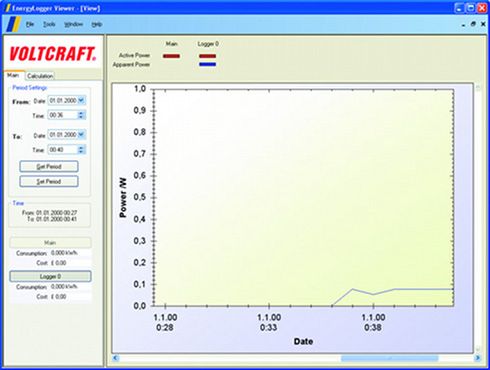
Task: Expand the To date dropdown
Action: click(x=81, y=135)
